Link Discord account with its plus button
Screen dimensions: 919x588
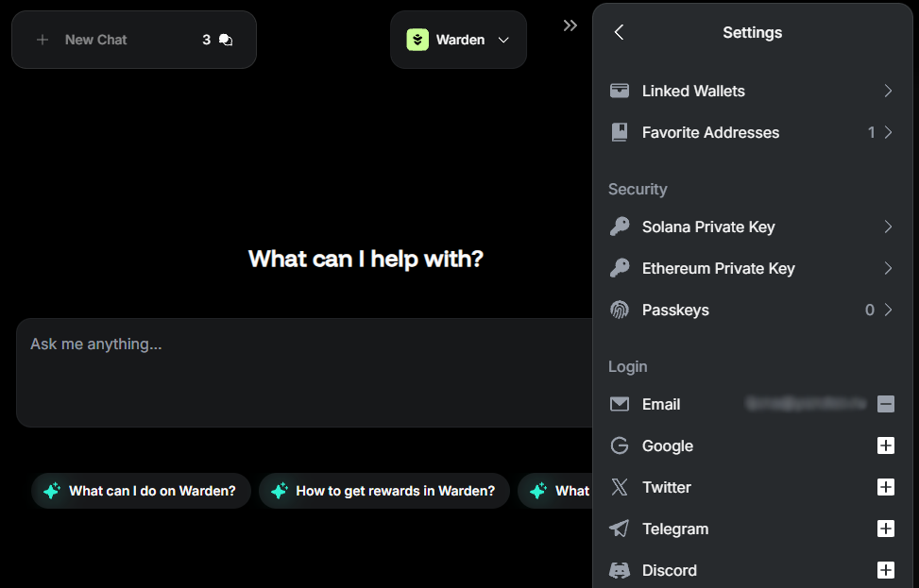coord(886,570)
